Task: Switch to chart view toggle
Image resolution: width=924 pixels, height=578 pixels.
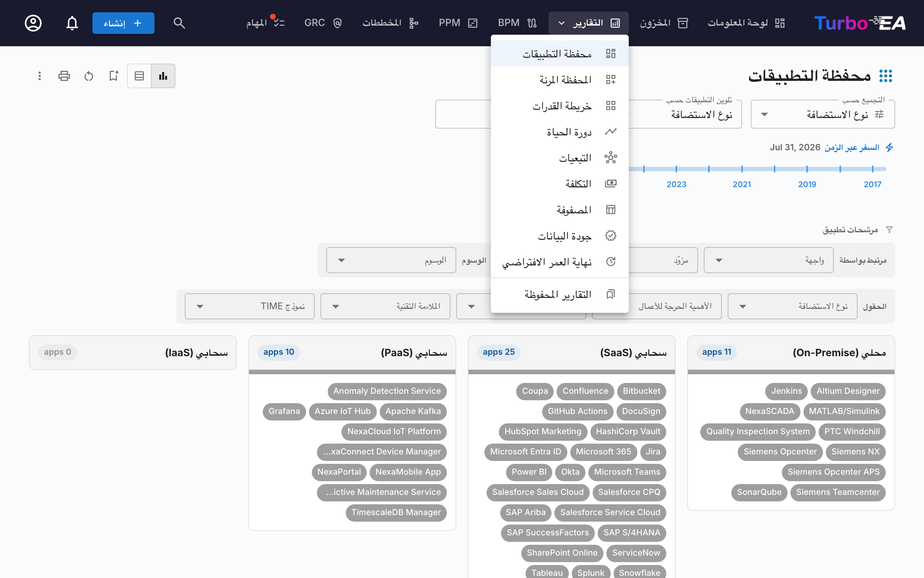Action: tap(163, 76)
